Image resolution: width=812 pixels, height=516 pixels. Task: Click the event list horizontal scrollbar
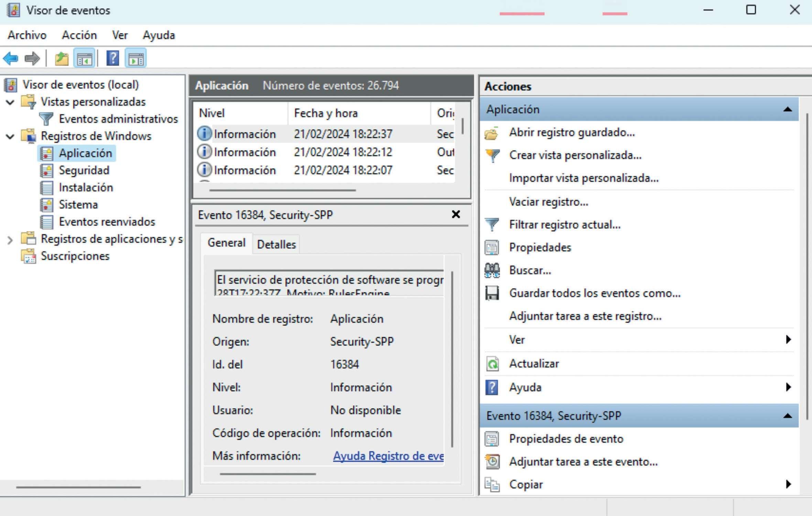[x=282, y=190]
